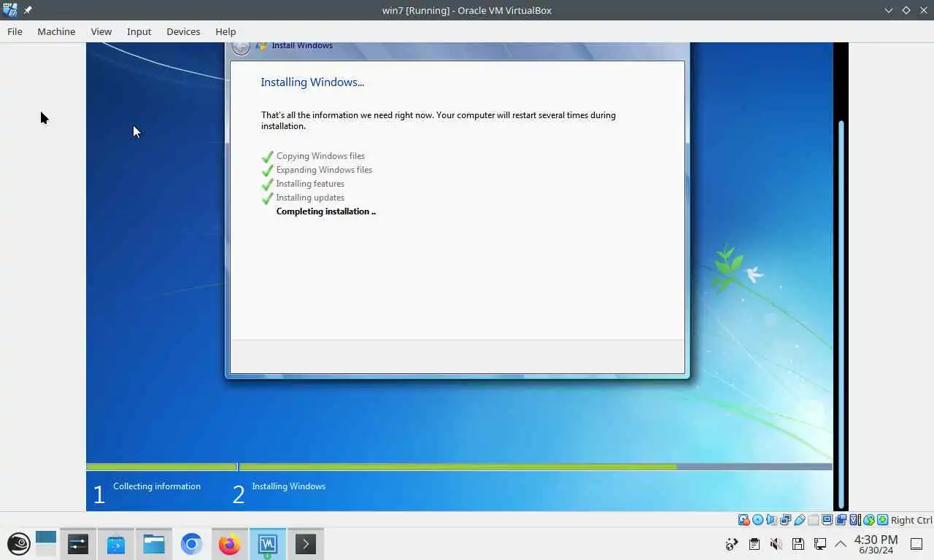Minimize the VirtualBox window
This screenshot has width=934, height=560.
[x=889, y=10]
